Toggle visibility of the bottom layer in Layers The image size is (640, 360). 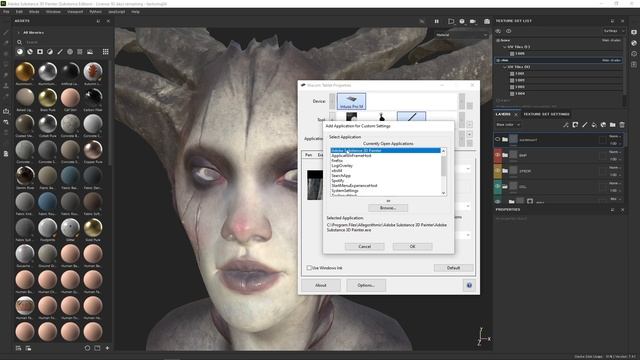(x=498, y=201)
